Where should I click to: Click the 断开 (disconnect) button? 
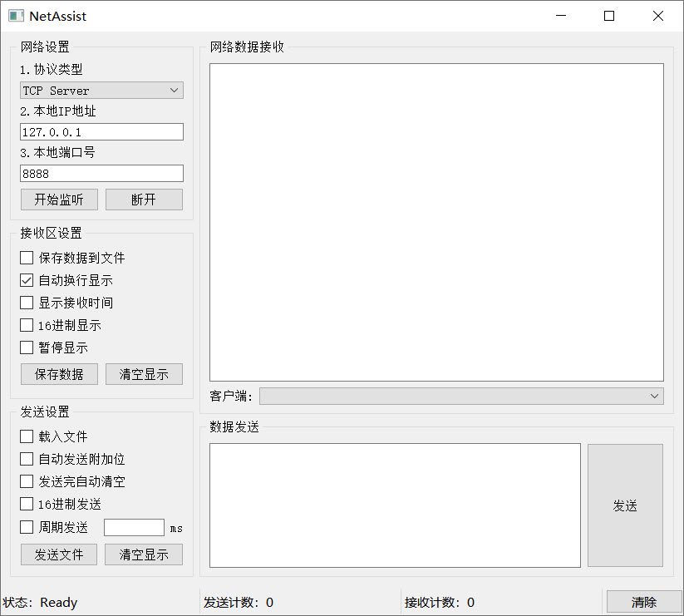tap(144, 200)
